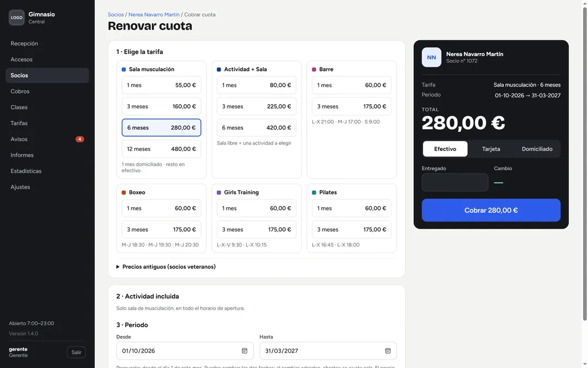Viewport: 588px width, 368px height.
Task: Click the 'Sala musculación · 6 meses' tarifa value
Action: pos(527,85)
